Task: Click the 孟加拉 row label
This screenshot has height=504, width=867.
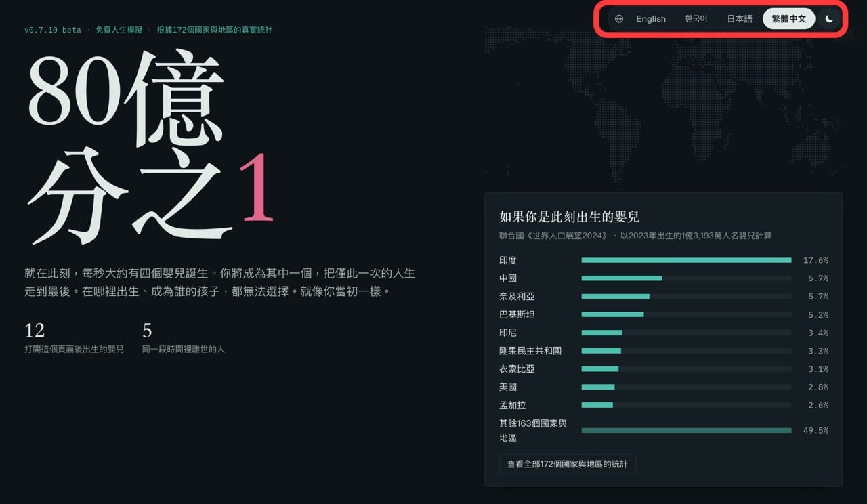Action: 513,405
